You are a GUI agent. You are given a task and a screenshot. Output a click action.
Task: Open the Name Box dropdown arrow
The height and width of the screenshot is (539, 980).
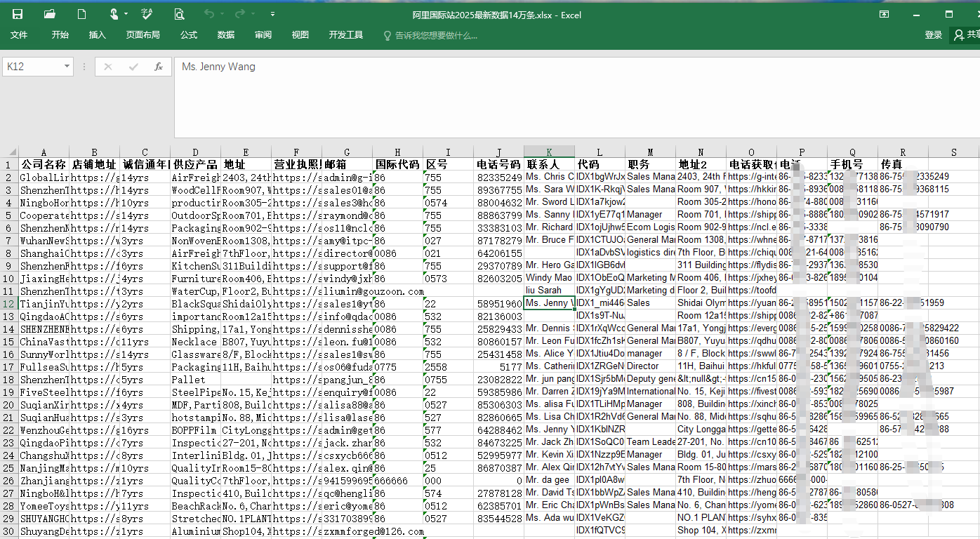[x=67, y=67]
